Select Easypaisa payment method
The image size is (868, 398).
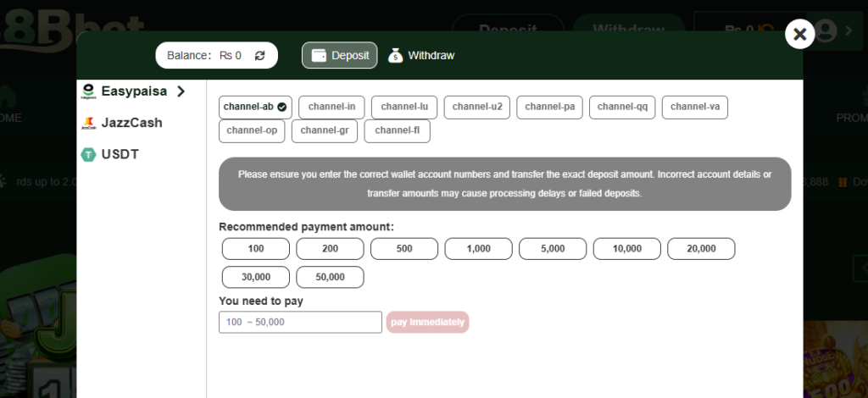click(x=133, y=91)
